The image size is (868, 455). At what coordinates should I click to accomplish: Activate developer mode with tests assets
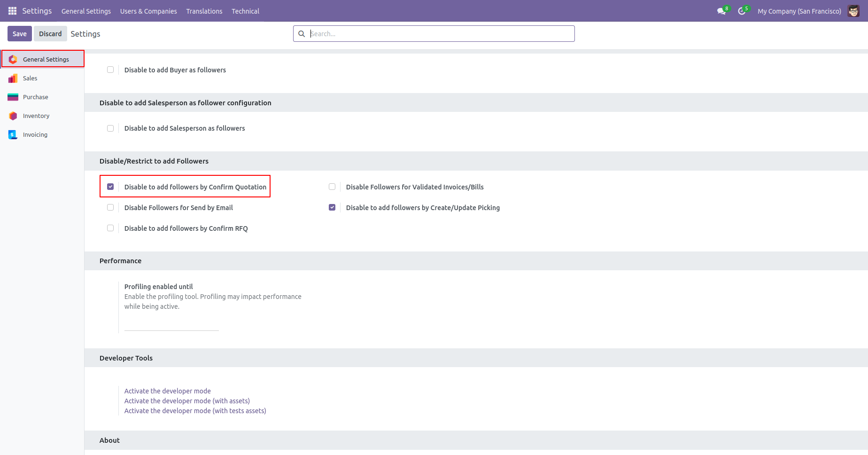195,411
